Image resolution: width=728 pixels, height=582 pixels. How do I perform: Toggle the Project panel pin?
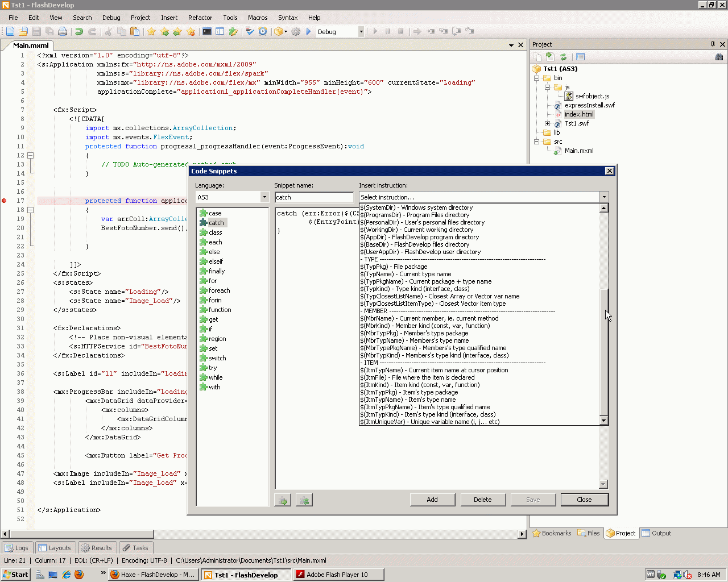coord(713,44)
